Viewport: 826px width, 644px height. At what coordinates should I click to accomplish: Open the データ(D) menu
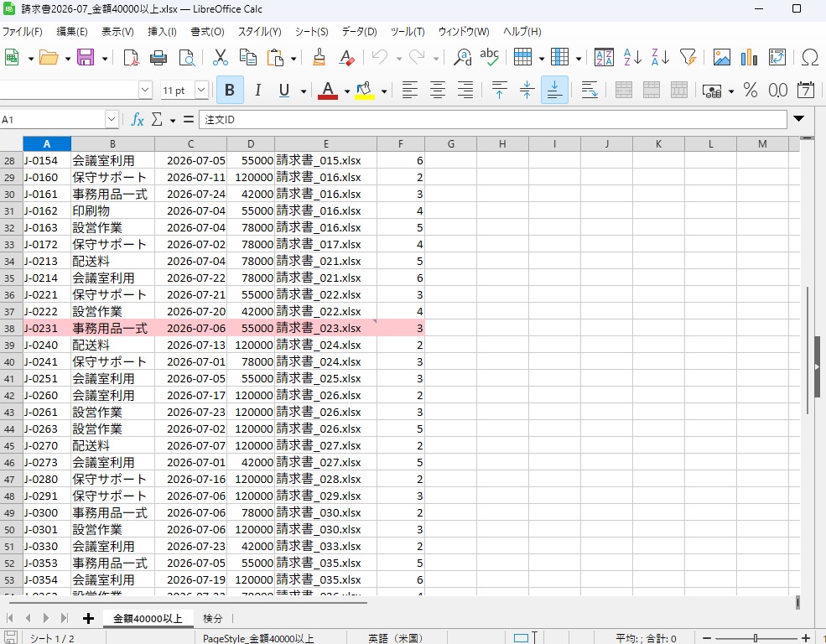(x=359, y=32)
